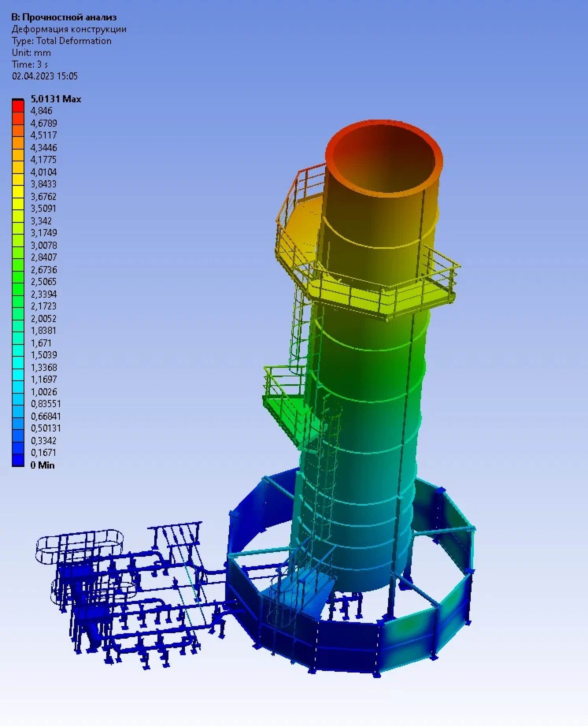Click the 'B: Прочностной анализ' title text
This screenshot has height=726, width=588.
[64, 17]
